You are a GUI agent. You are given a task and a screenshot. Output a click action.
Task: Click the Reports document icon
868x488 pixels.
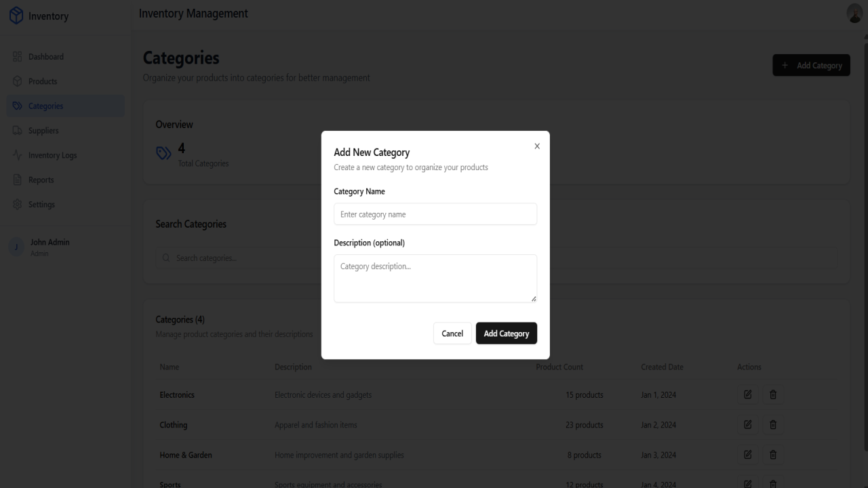(18, 180)
